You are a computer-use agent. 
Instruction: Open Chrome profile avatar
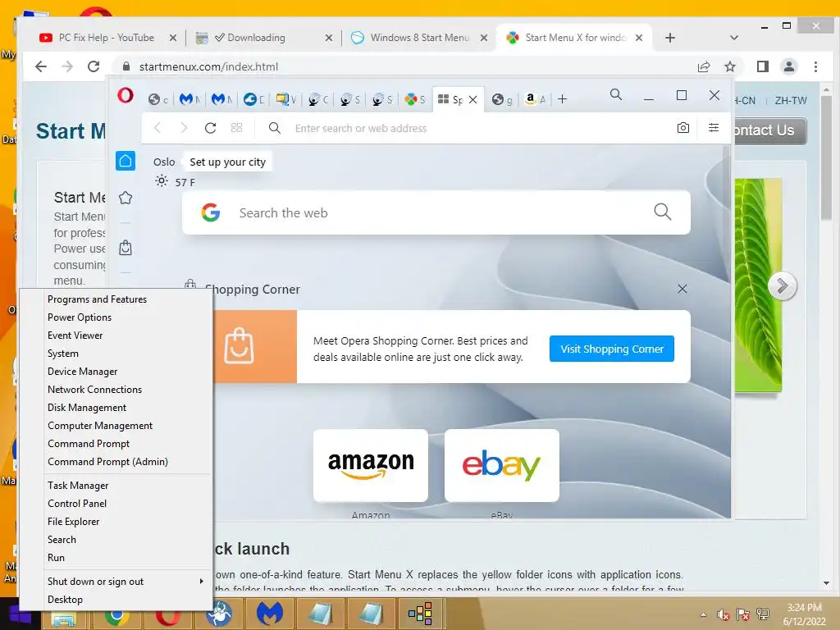click(x=789, y=66)
